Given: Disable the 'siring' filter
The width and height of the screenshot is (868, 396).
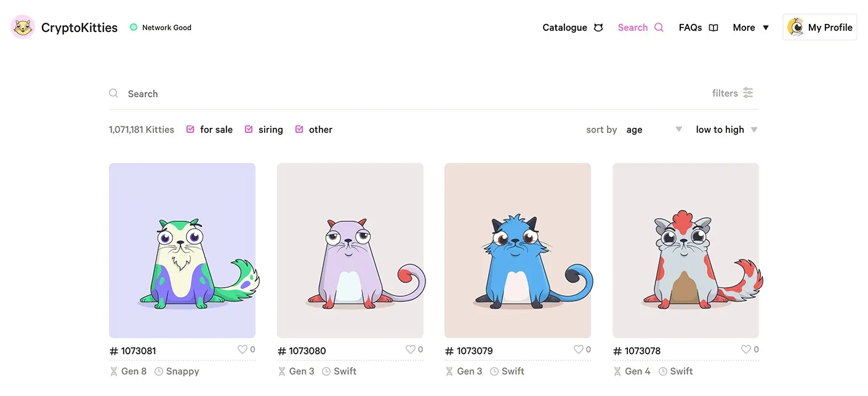Looking at the screenshot, I should point(249,129).
